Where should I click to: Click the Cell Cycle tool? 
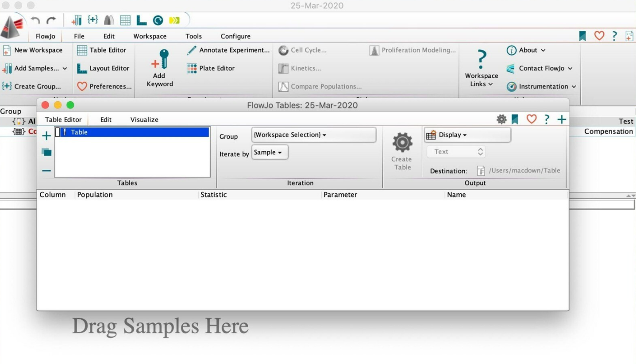pyautogui.click(x=303, y=50)
